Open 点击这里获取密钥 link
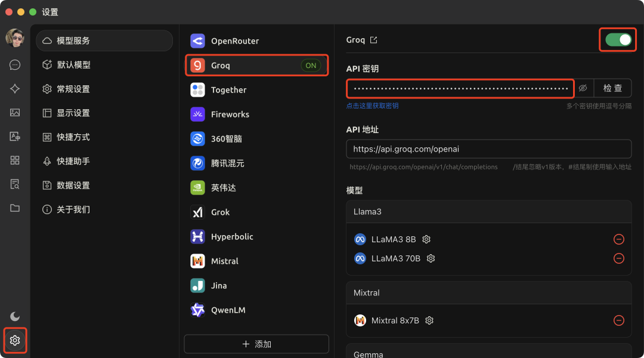The image size is (644, 358). tap(372, 106)
